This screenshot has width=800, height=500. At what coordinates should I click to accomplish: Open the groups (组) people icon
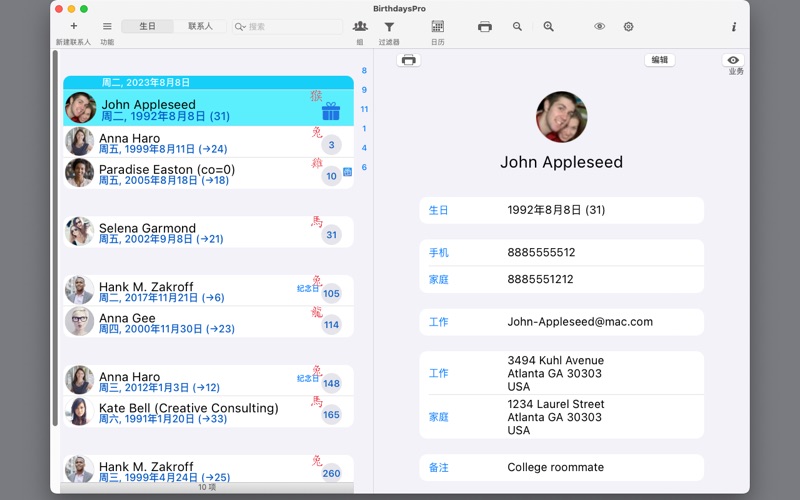[360, 26]
